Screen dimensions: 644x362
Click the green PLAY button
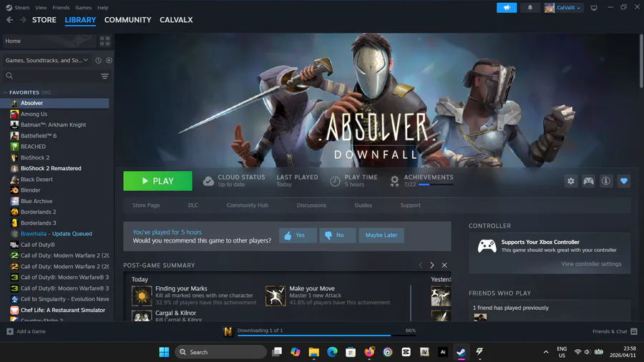click(157, 181)
